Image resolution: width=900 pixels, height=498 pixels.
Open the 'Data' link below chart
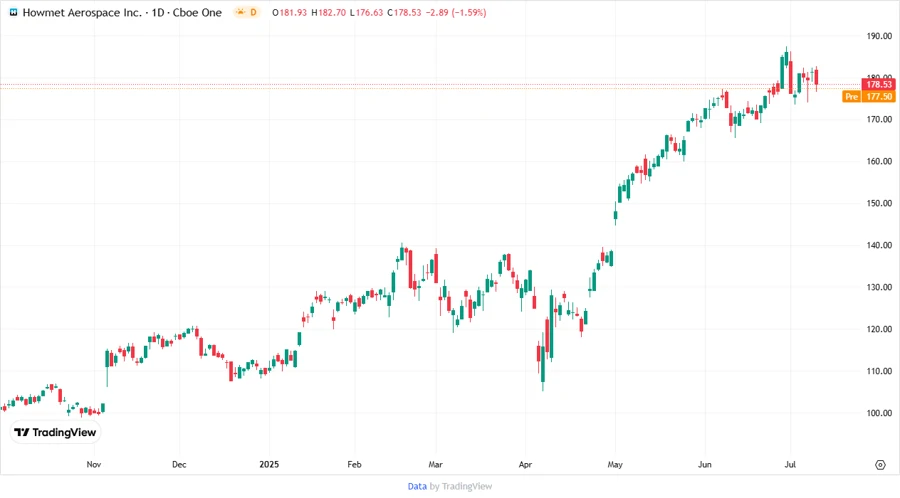coord(417,487)
